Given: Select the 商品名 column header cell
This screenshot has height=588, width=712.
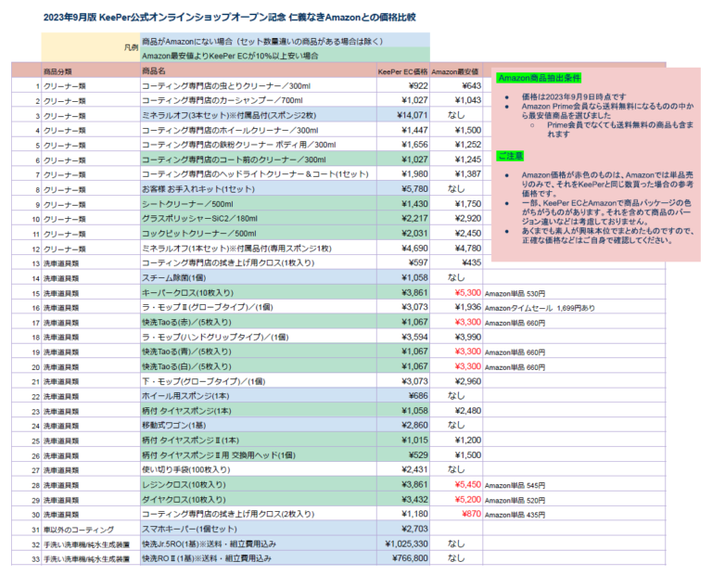Looking at the screenshot, I should pyautogui.click(x=154, y=70).
